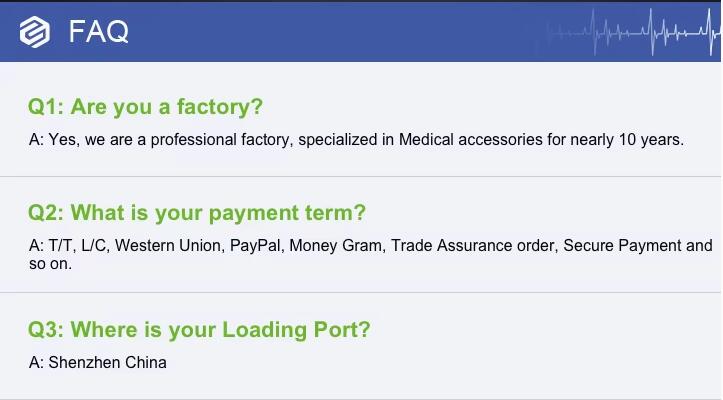Click the "Q3:" question label
The height and width of the screenshot is (400, 723).
[x=46, y=329]
